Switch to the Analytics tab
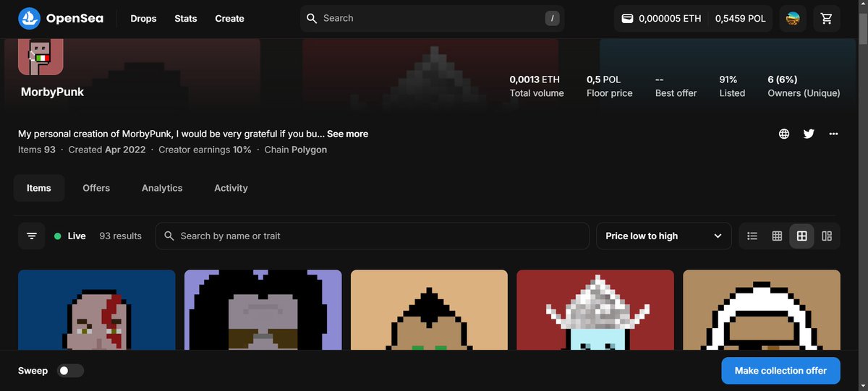This screenshot has width=868, height=391. click(x=162, y=188)
